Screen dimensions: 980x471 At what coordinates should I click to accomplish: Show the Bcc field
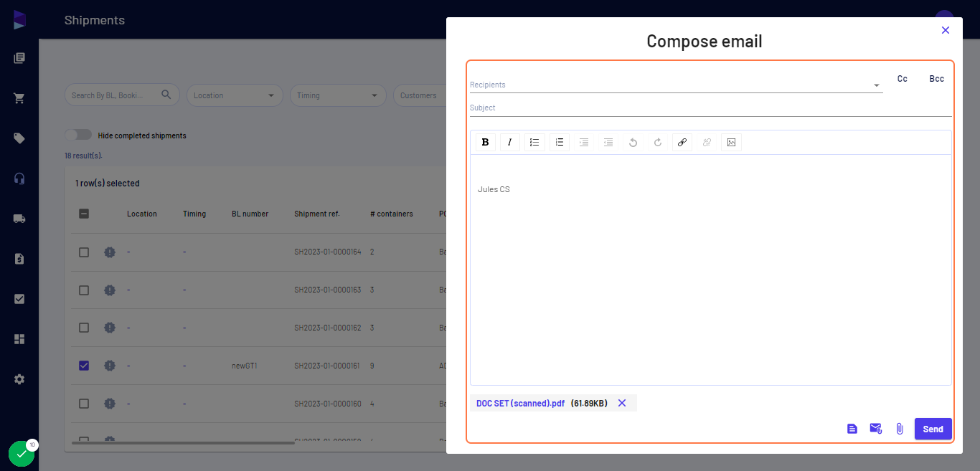click(x=937, y=79)
